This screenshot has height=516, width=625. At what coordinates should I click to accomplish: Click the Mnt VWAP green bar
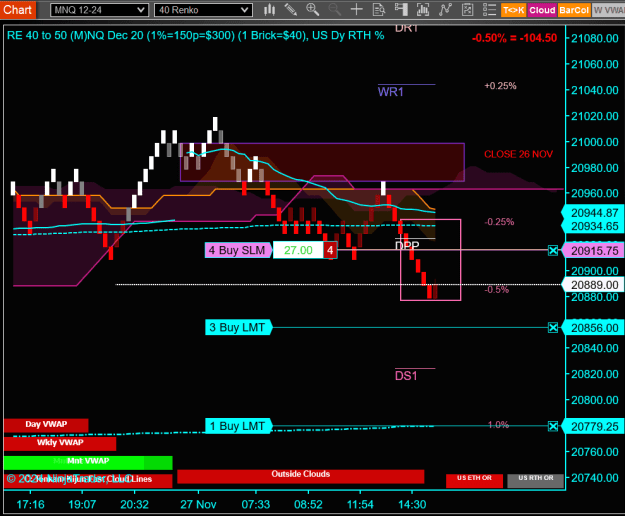pos(88,463)
